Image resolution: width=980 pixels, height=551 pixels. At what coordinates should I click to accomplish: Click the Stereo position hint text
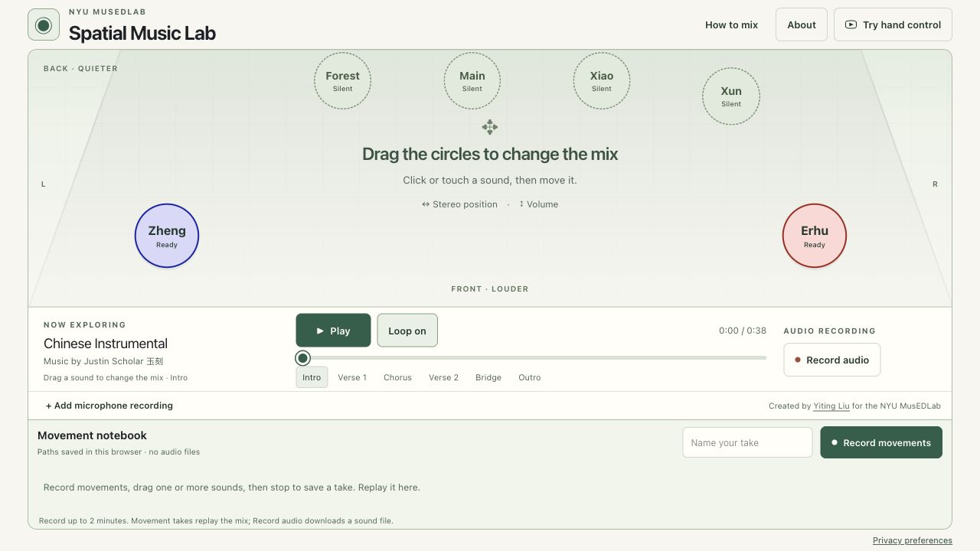pyautogui.click(x=459, y=204)
